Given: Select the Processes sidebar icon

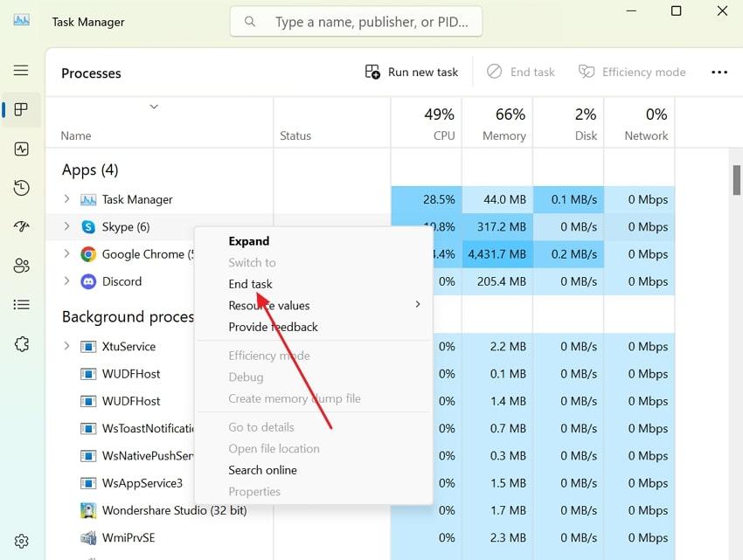Looking at the screenshot, I should point(21,109).
